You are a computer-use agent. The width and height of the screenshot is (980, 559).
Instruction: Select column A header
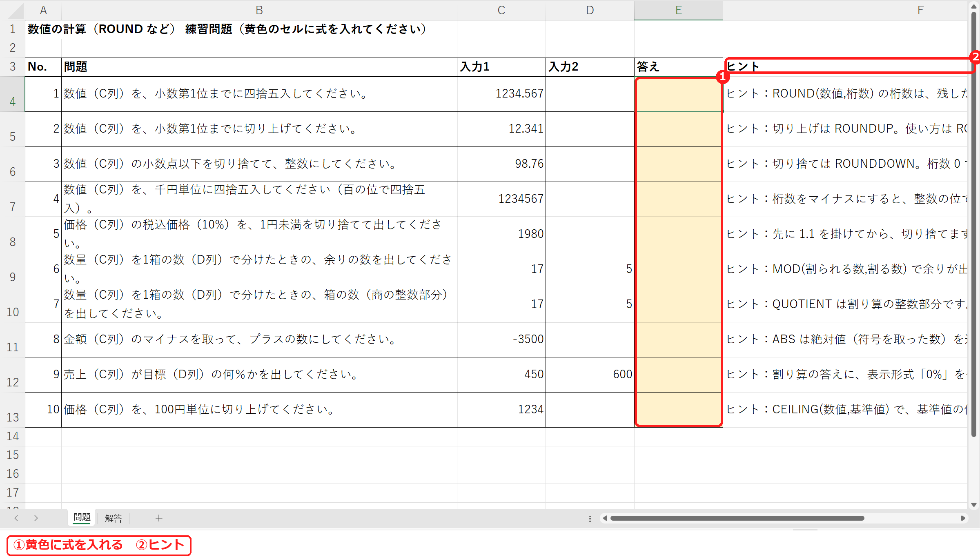43,10
